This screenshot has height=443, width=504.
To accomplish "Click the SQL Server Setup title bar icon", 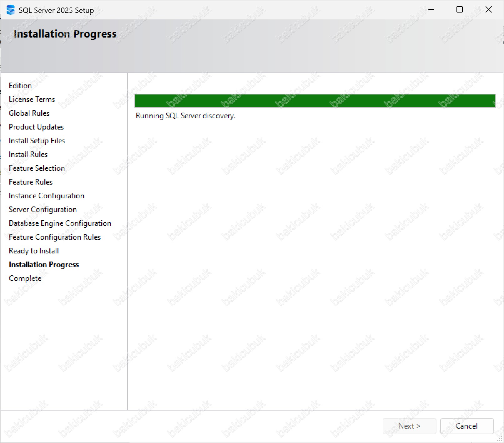I will pyautogui.click(x=10, y=10).
